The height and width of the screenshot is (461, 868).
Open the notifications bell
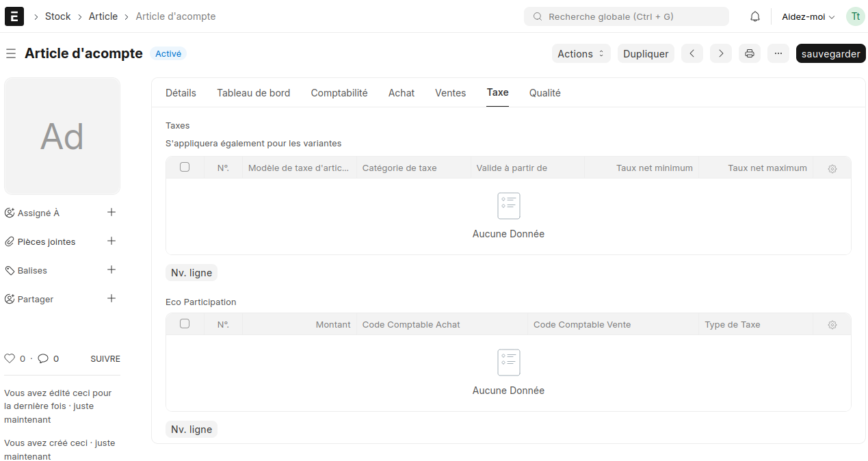(x=755, y=16)
